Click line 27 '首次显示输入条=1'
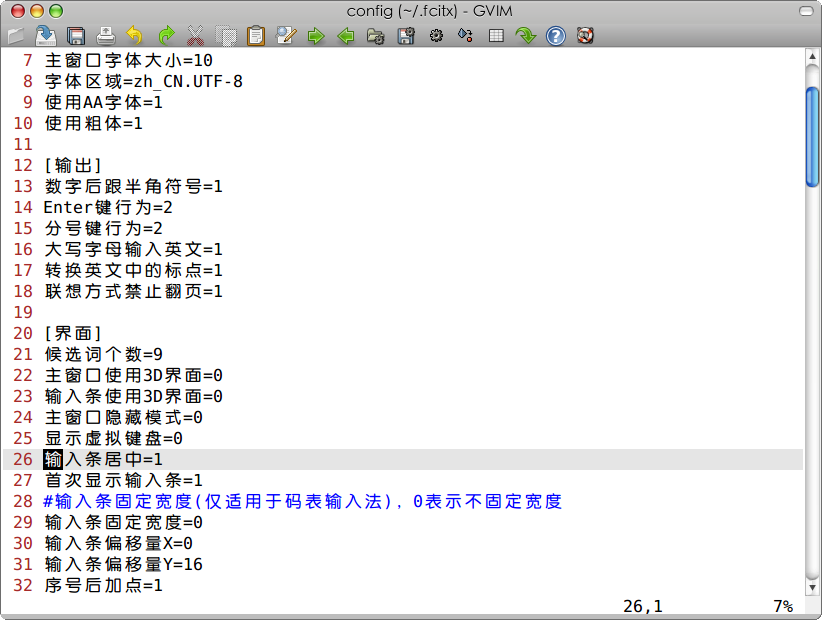The image size is (822, 620). (x=123, y=480)
